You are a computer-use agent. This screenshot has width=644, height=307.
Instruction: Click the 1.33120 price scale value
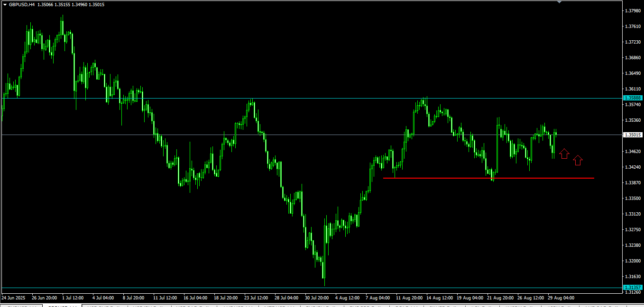coord(634,214)
